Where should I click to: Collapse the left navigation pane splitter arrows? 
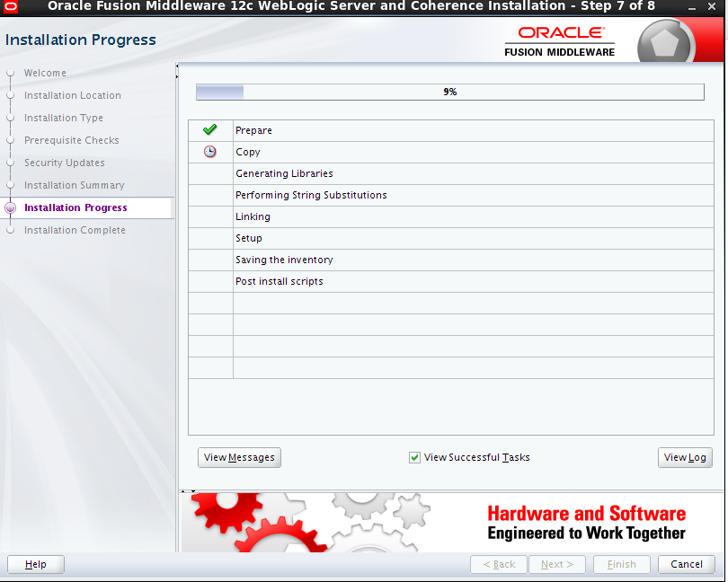[177, 71]
